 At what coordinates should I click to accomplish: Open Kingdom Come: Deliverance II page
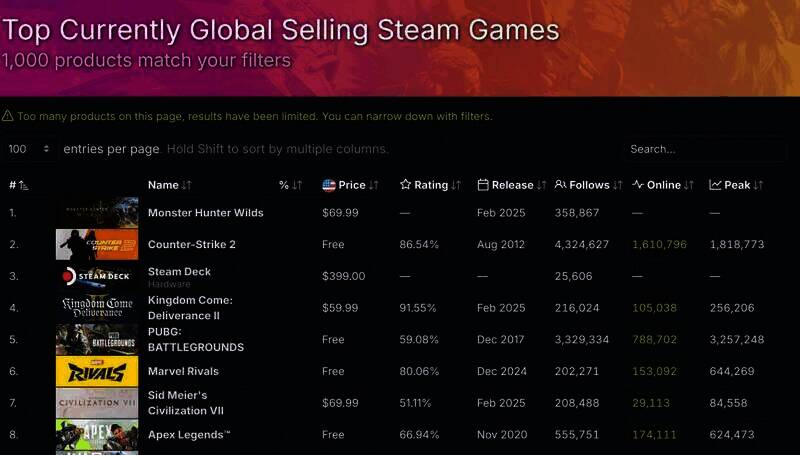click(190, 308)
